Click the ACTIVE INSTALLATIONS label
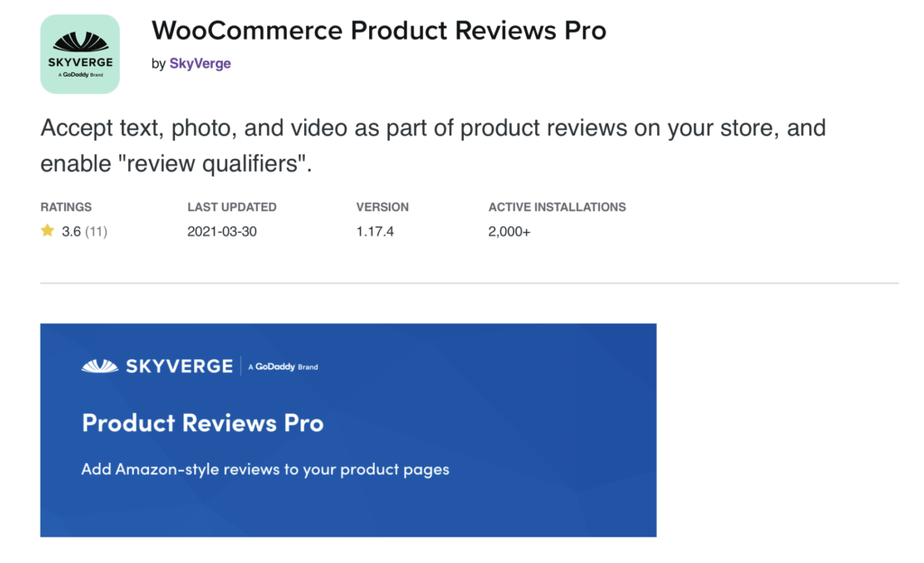 (557, 208)
